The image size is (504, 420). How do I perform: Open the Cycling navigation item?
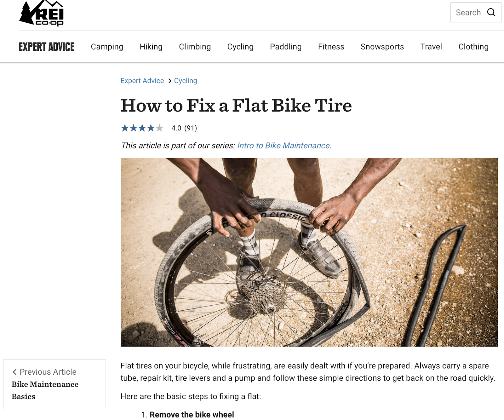pyautogui.click(x=240, y=47)
